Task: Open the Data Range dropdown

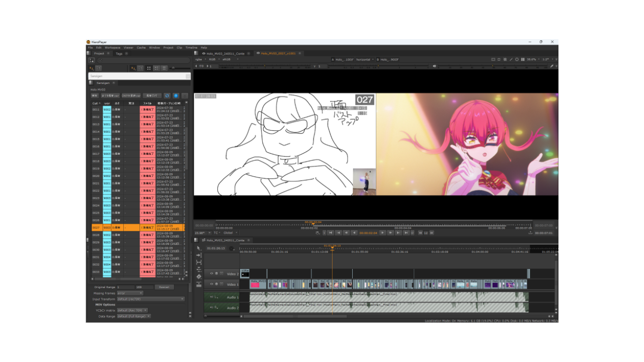Action: [x=133, y=316]
